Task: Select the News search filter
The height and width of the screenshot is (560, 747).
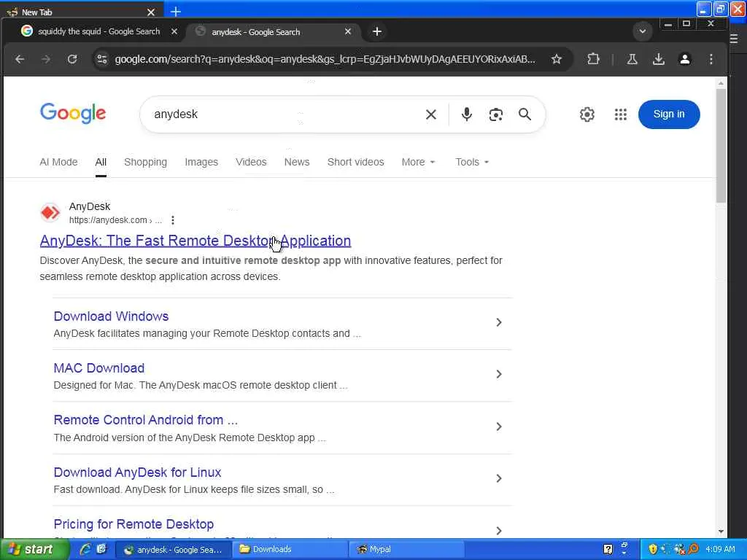Action: point(297,162)
